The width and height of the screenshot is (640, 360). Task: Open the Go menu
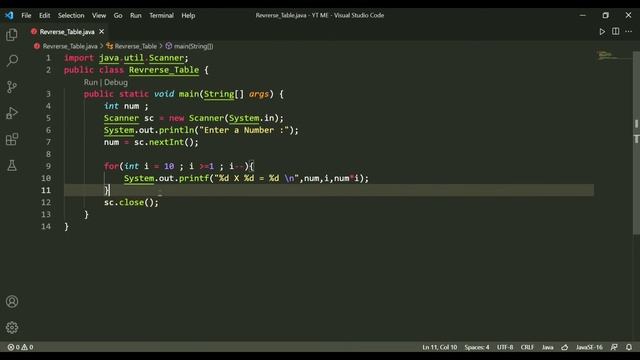point(118,16)
